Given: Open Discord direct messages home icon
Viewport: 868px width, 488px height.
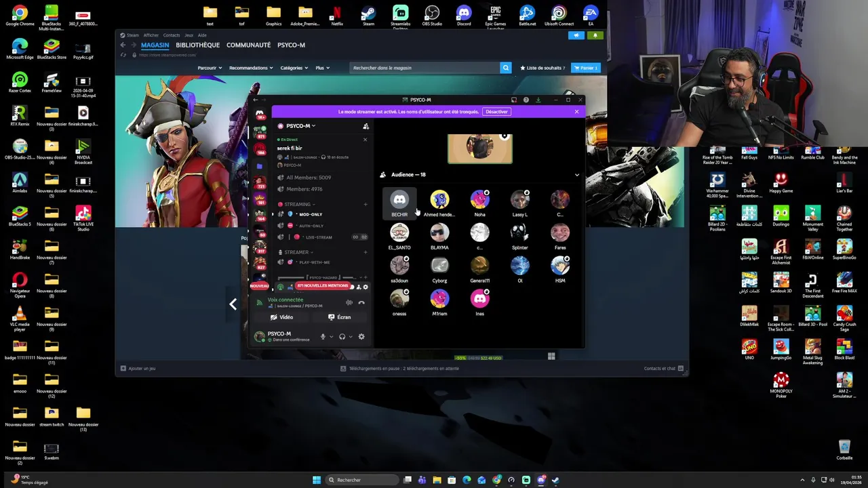Looking at the screenshot, I should click(260, 114).
